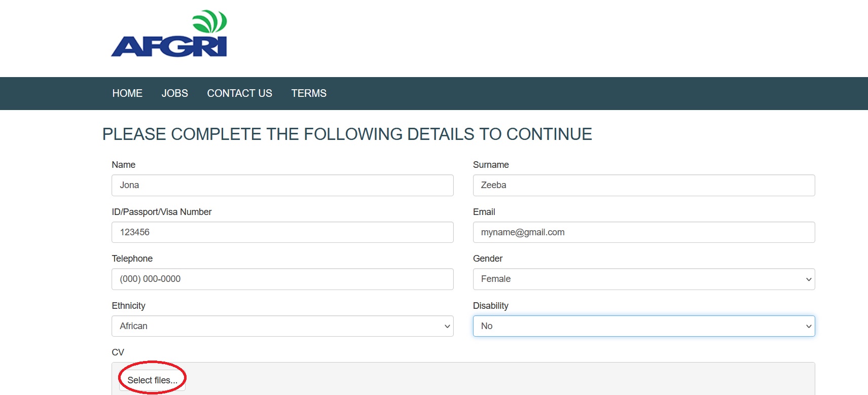Click the Email label text
This screenshot has height=395, width=868.
tap(484, 212)
